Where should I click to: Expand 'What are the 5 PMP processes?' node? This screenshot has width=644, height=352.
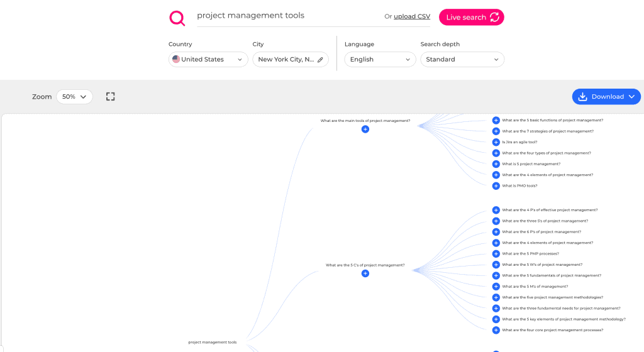(x=496, y=254)
